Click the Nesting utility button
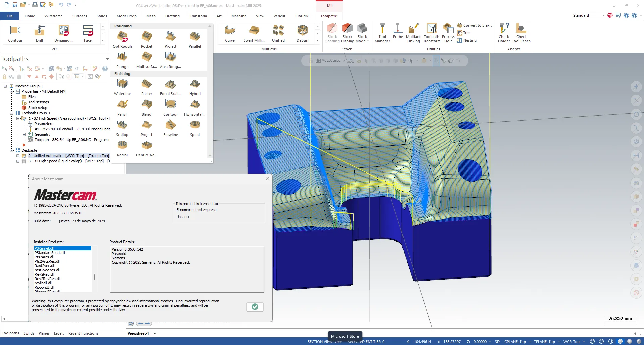This screenshot has width=644, height=345. click(x=467, y=40)
